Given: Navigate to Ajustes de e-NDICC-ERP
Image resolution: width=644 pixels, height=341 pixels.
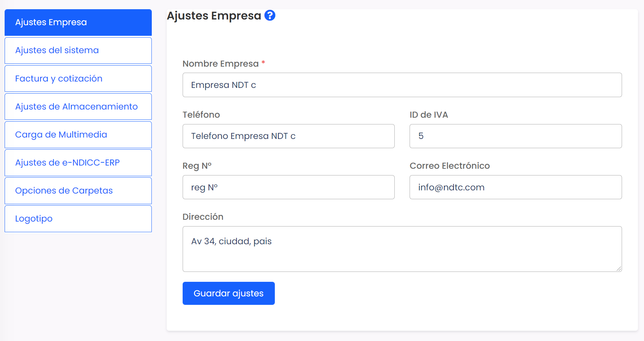Looking at the screenshot, I should [x=78, y=163].
